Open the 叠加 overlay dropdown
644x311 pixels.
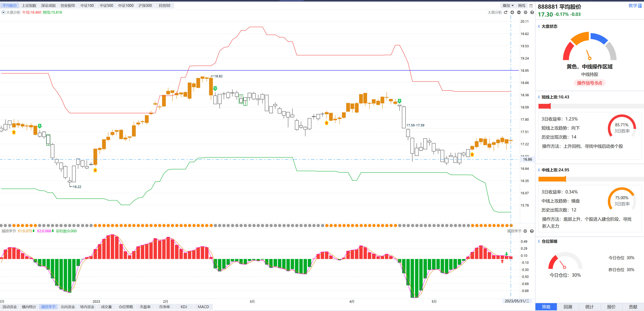click(508, 5)
